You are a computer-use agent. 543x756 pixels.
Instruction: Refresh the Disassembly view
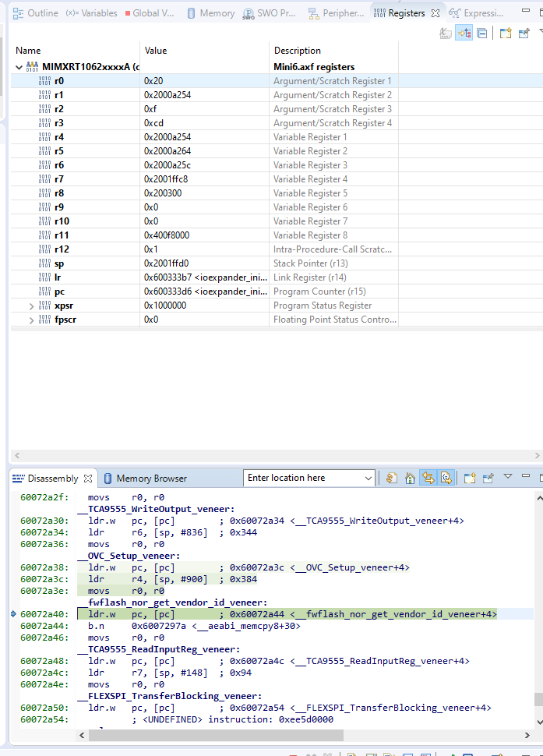coord(392,478)
